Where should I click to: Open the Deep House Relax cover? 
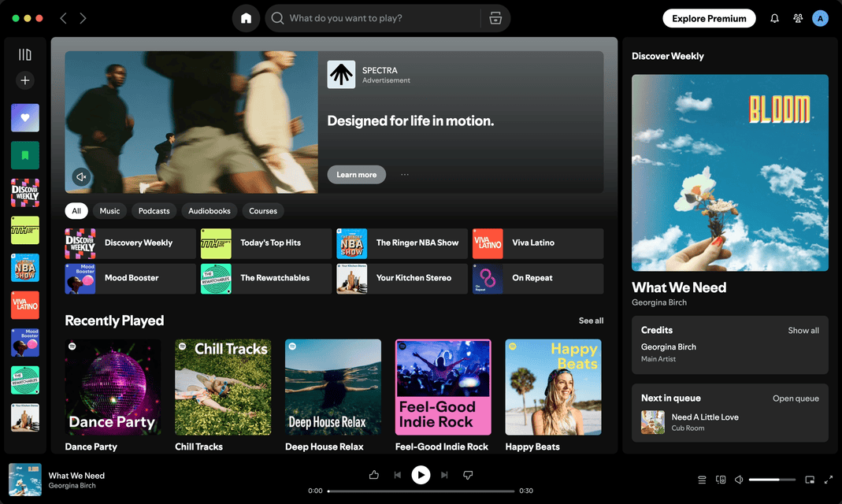333,387
